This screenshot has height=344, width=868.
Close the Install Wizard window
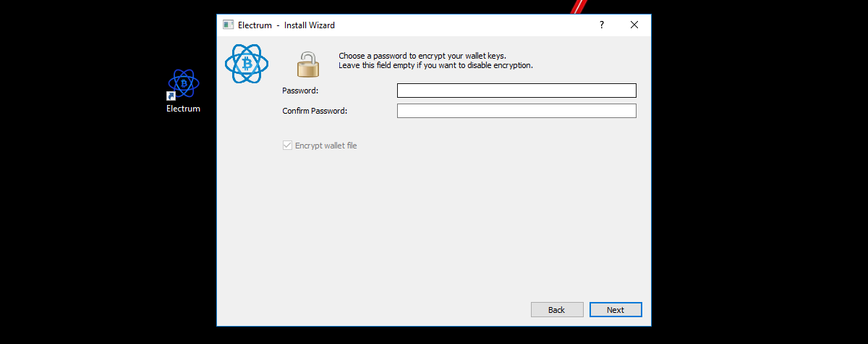[634, 25]
